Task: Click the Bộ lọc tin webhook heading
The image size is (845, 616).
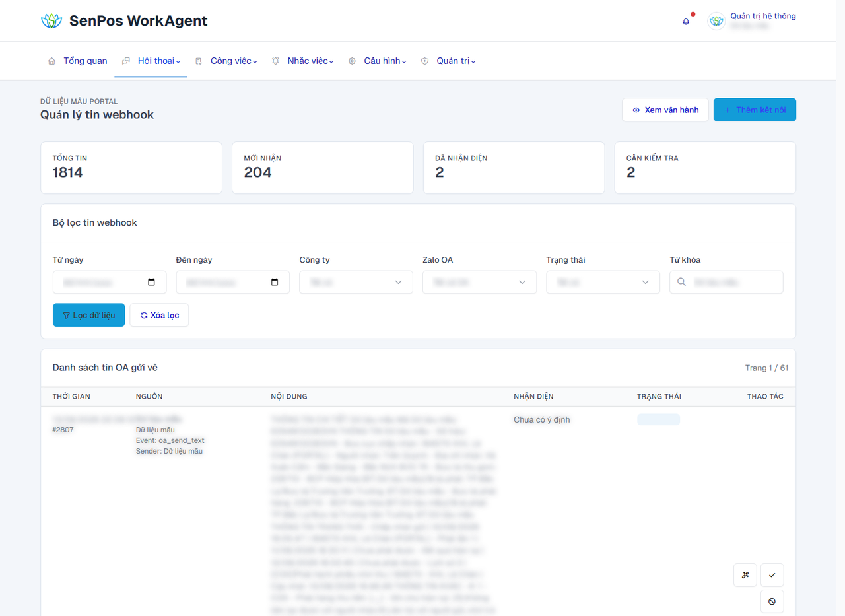Action: coord(95,223)
